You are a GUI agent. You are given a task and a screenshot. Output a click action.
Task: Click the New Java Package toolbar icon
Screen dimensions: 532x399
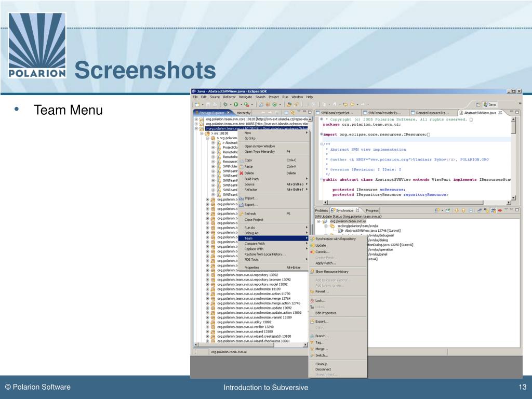[268, 104]
